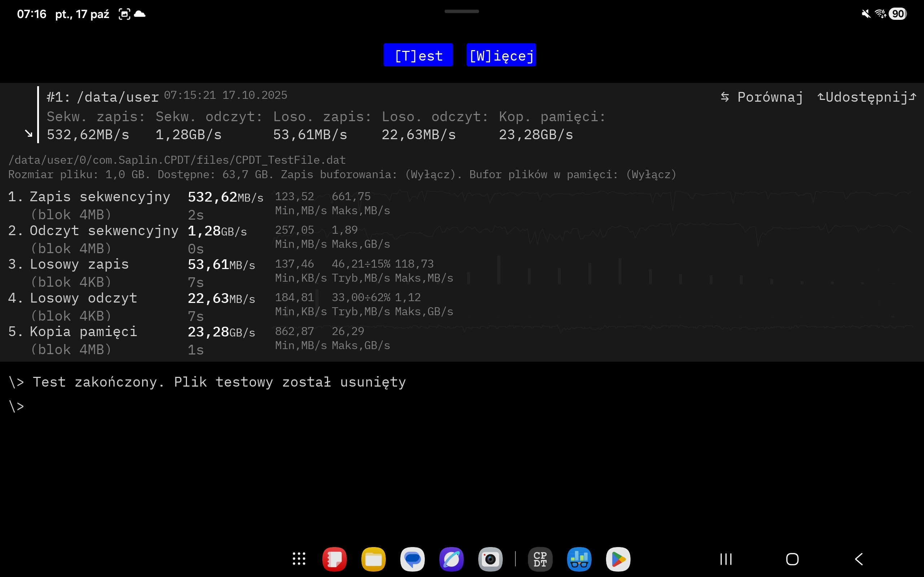Open the app drawer grid icon

pos(299,559)
